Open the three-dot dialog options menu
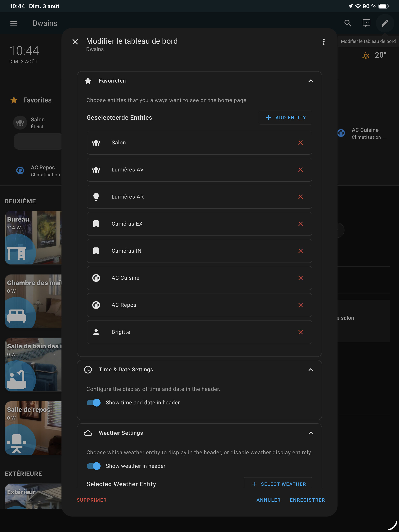This screenshot has width=399, height=532. 324,42
